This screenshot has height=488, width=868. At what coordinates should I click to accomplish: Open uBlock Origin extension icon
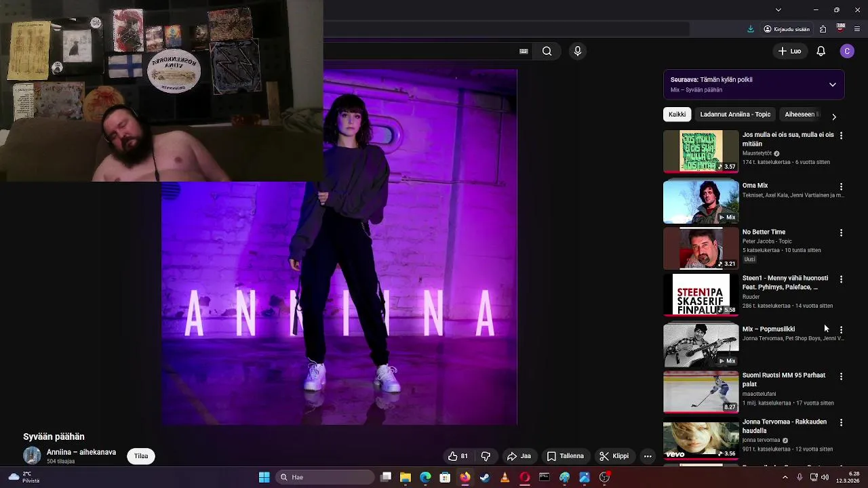coord(840,28)
